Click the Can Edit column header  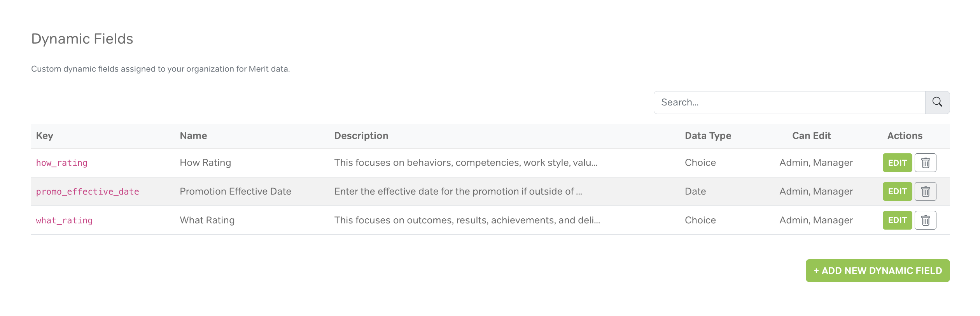tap(812, 136)
